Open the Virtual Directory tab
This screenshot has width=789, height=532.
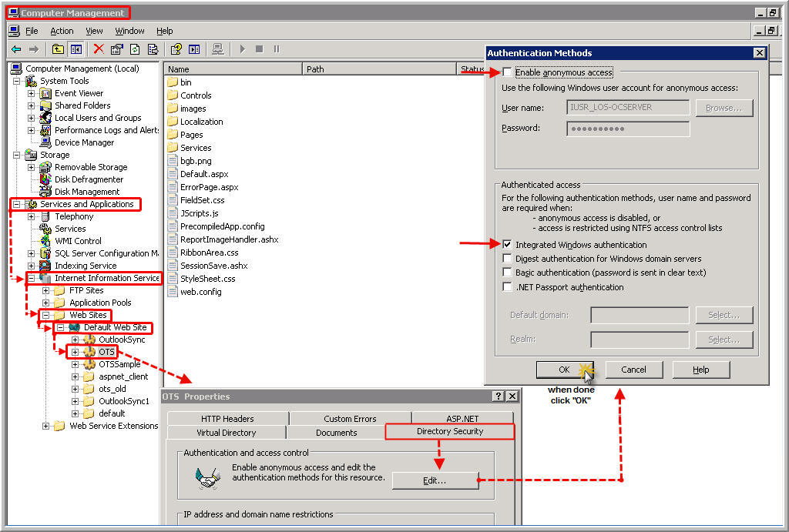227,433
